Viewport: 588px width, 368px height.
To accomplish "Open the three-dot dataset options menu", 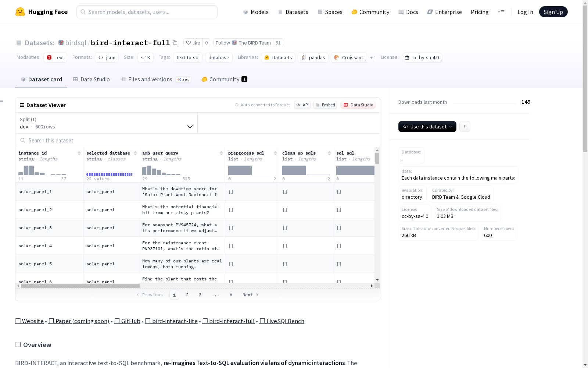I will pyautogui.click(x=465, y=127).
